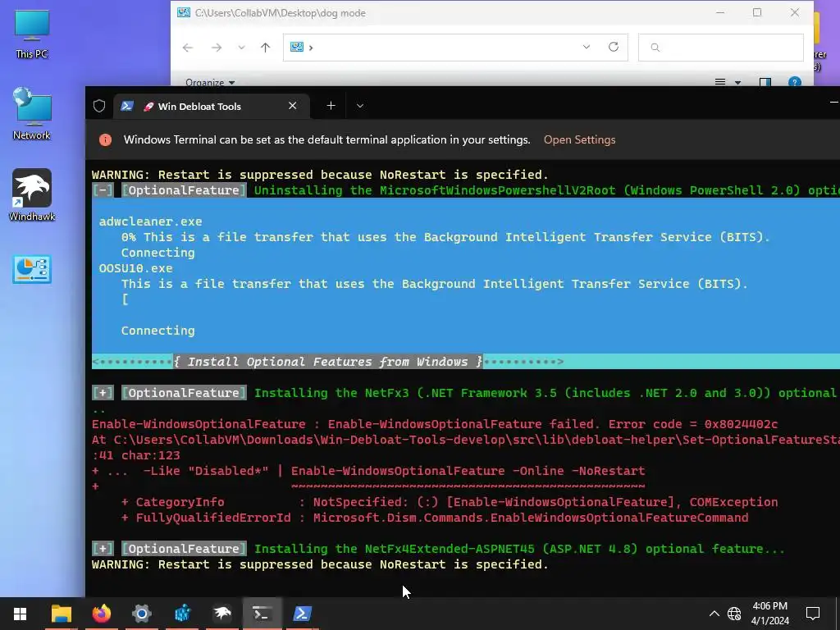
Task: Go forward in File Explorer window
Action: click(217, 48)
